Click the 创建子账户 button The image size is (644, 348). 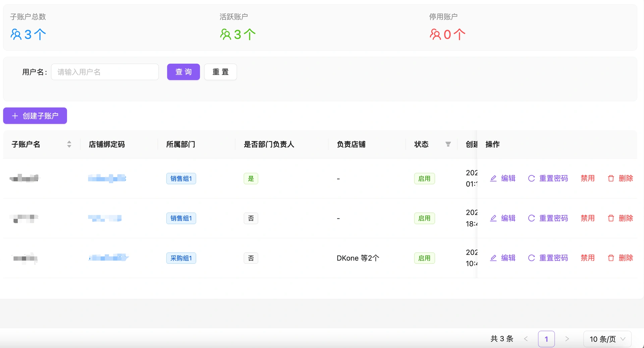35,116
